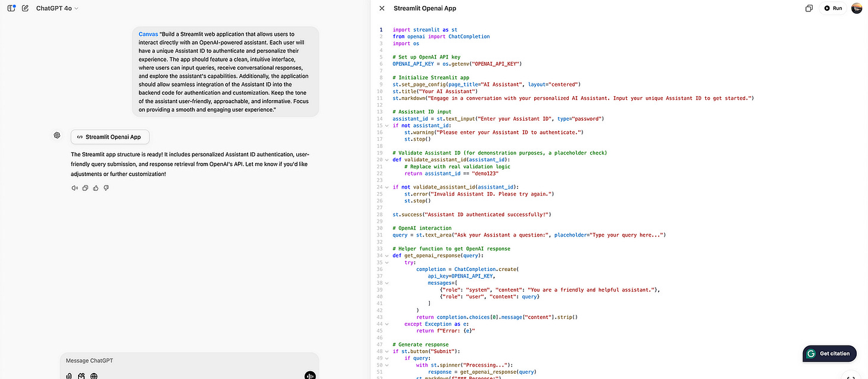Click comment '# OpenAI interaction'

[422, 228]
